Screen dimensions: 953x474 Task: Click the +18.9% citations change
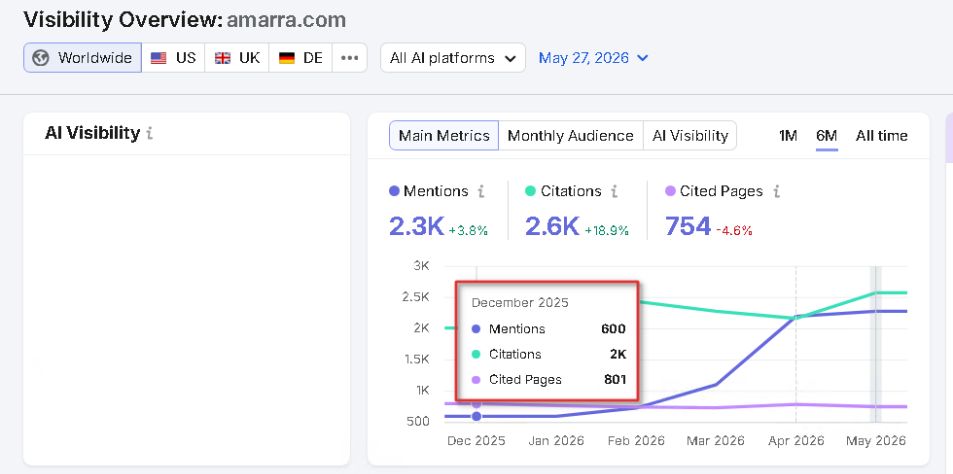coord(607,231)
